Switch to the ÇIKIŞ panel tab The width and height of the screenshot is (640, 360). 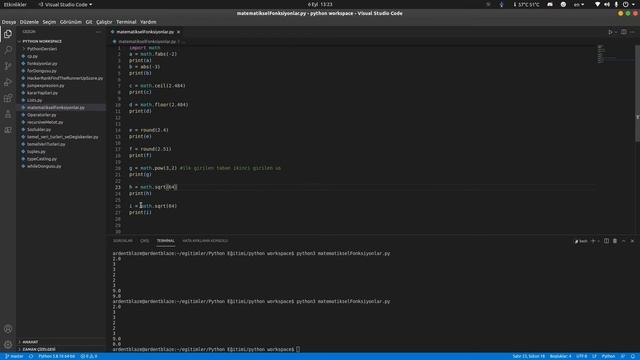[x=144, y=241]
